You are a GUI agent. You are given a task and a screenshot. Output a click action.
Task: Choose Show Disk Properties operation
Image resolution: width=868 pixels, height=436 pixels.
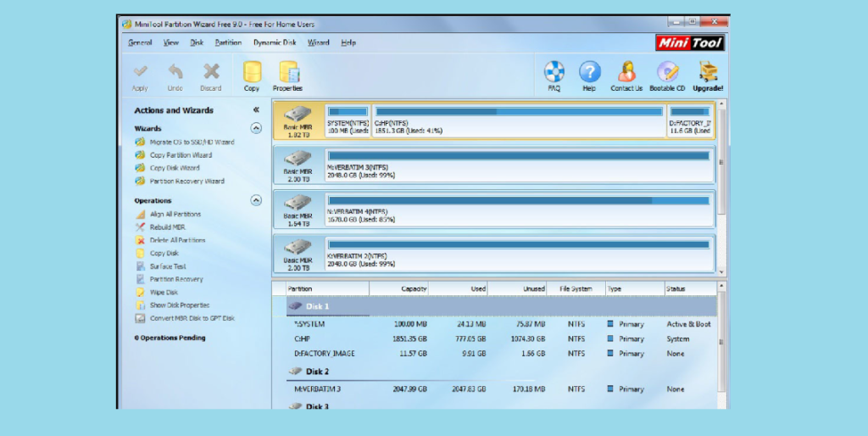pyautogui.click(x=180, y=305)
